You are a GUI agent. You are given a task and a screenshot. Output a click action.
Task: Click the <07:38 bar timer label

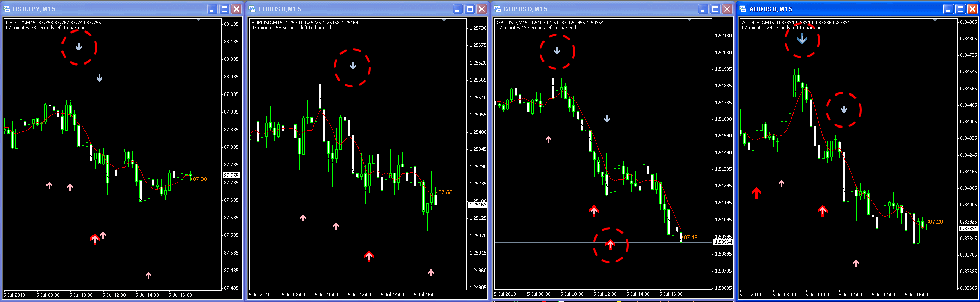pos(199,179)
